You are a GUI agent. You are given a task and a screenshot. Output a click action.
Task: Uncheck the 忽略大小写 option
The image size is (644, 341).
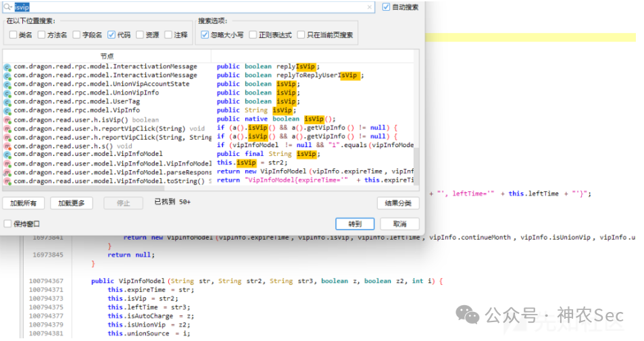pyautogui.click(x=205, y=35)
